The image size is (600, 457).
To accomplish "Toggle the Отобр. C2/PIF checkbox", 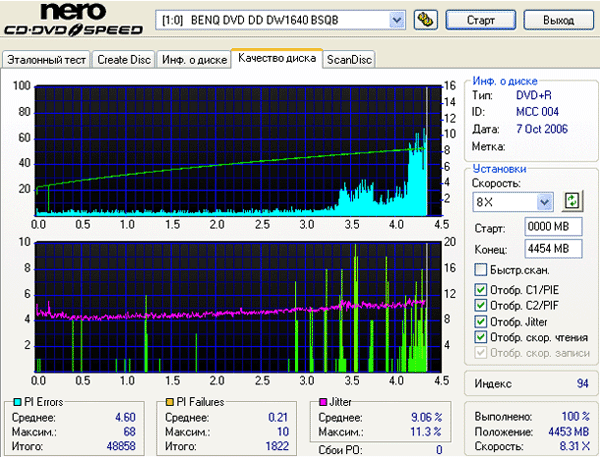I will coord(481,306).
